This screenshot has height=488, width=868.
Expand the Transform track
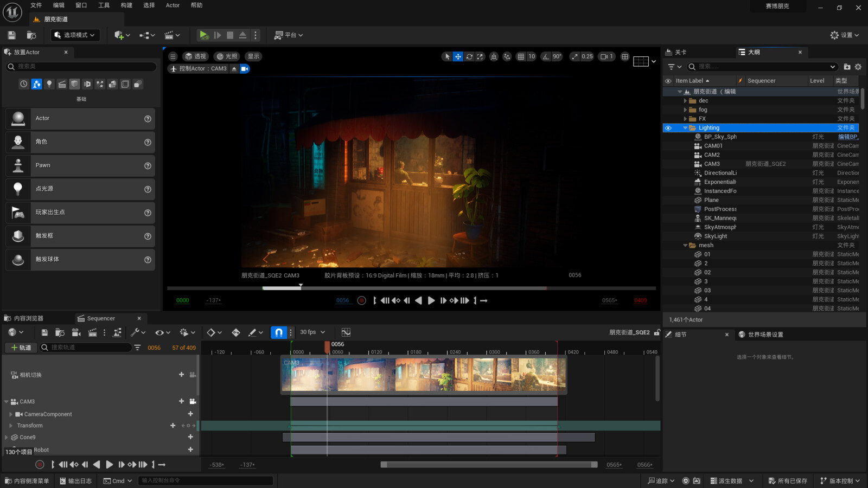click(11, 426)
